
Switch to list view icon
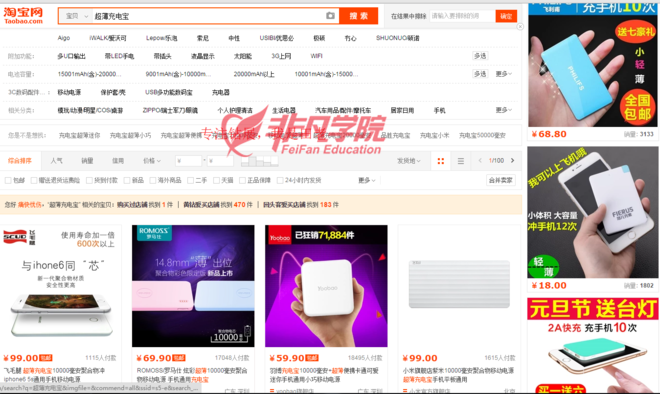461,161
